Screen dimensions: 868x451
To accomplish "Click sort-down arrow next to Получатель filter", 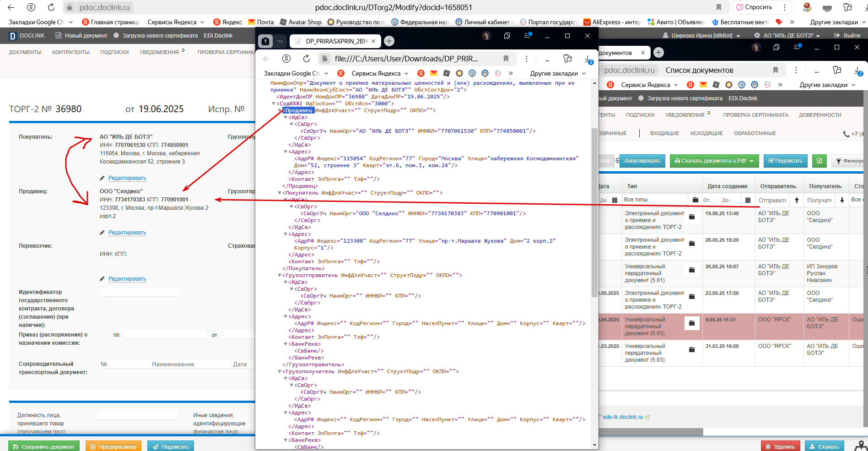I will point(842,200).
